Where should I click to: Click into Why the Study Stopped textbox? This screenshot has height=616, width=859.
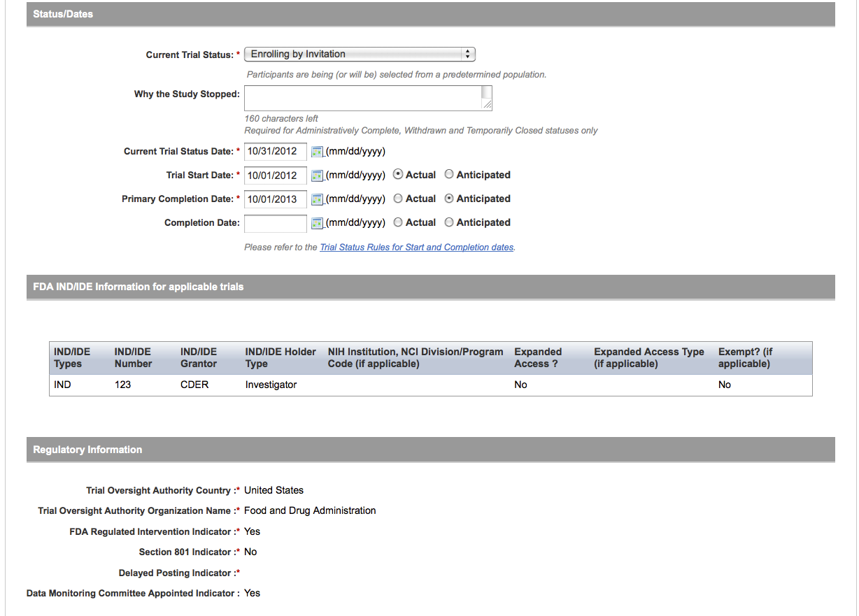tap(362, 98)
